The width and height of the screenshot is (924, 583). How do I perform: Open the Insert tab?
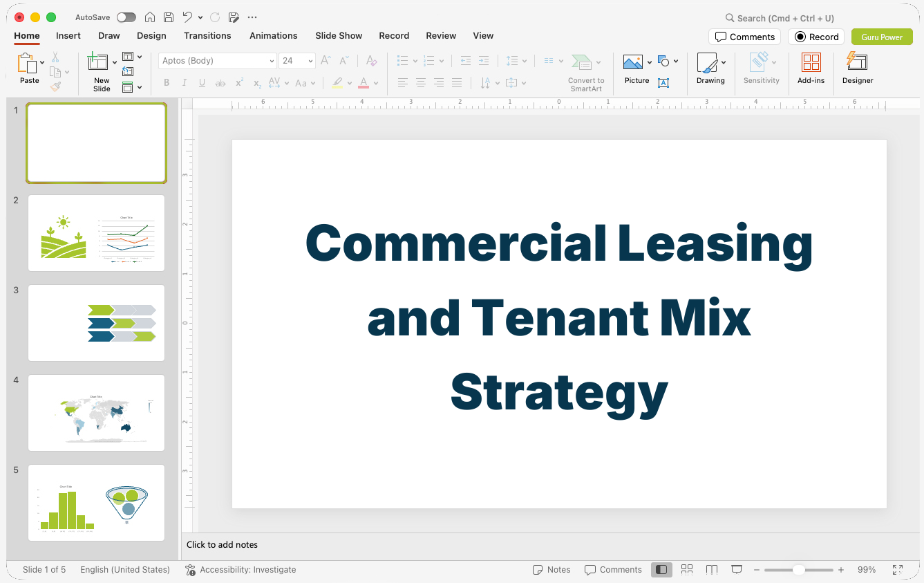(68, 35)
